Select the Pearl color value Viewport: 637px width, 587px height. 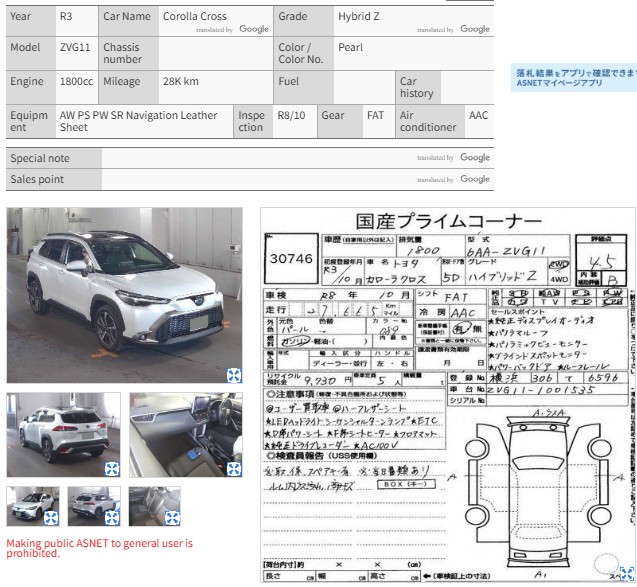pyautogui.click(x=350, y=47)
